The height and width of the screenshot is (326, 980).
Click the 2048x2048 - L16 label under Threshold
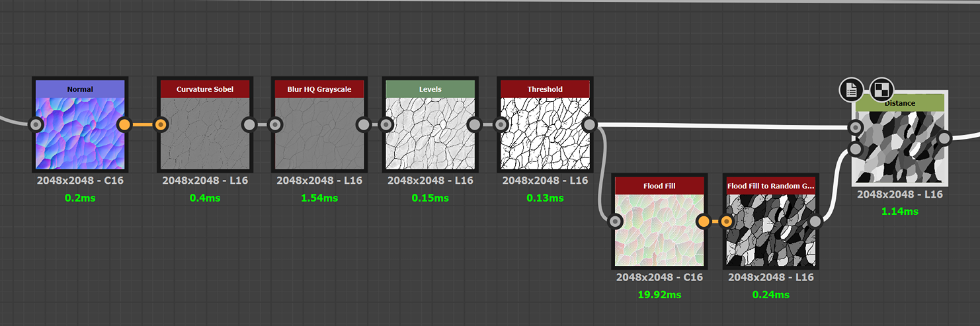(x=545, y=181)
